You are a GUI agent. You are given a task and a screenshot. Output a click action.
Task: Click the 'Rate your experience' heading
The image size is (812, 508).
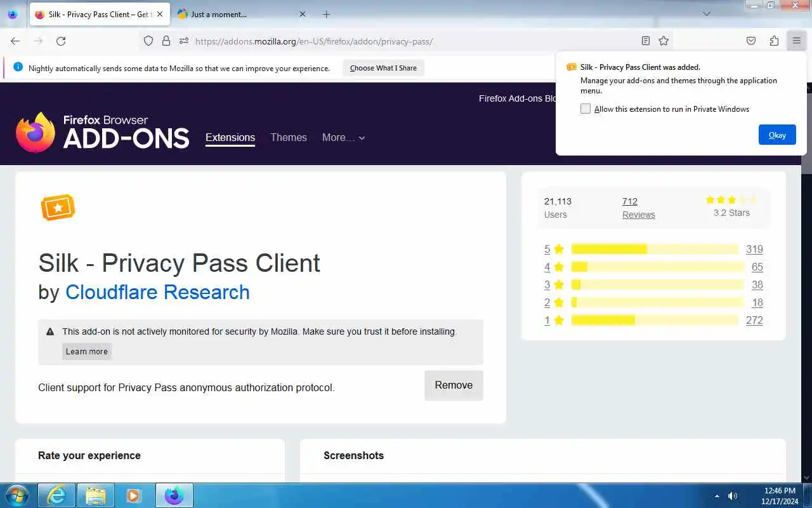pos(89,455)
